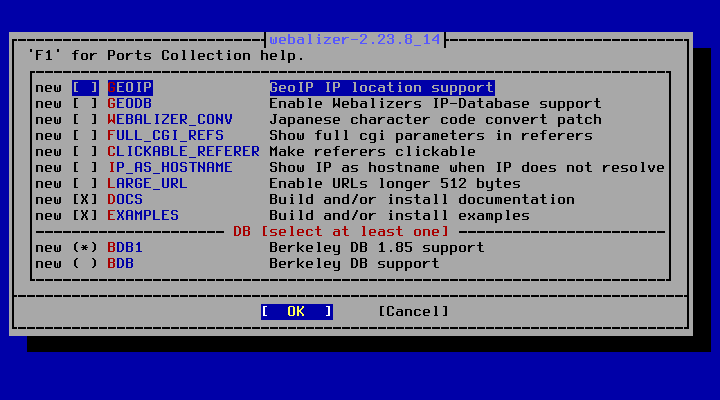Click 'Make referers clickable' description
The width and height of the screenshot is (720, 400).
pos(372,152)
